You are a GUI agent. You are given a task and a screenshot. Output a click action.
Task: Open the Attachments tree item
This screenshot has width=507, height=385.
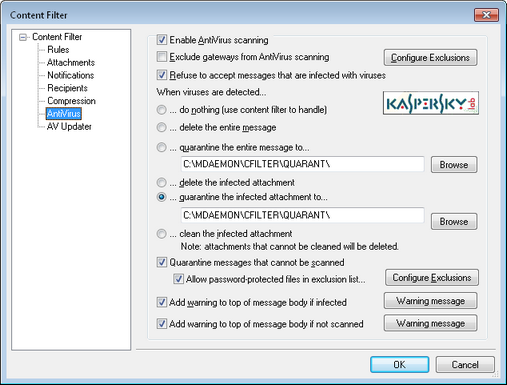[71, 62]
